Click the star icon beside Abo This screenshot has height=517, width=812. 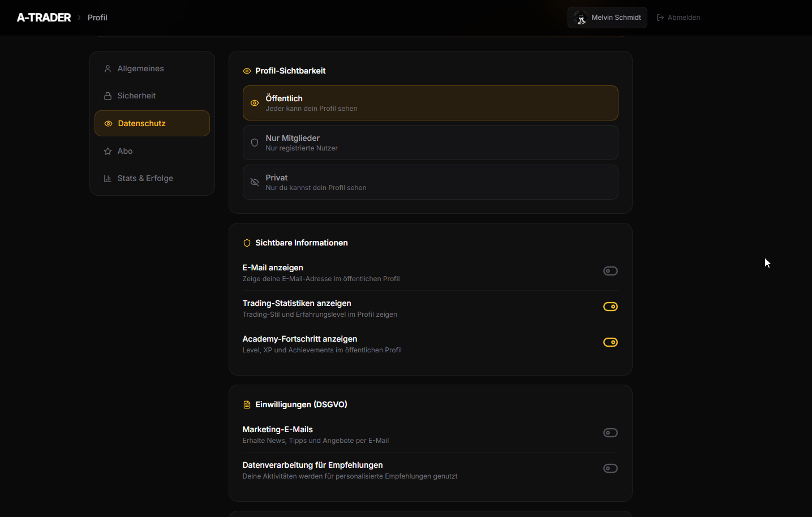(x=108, y=152)
